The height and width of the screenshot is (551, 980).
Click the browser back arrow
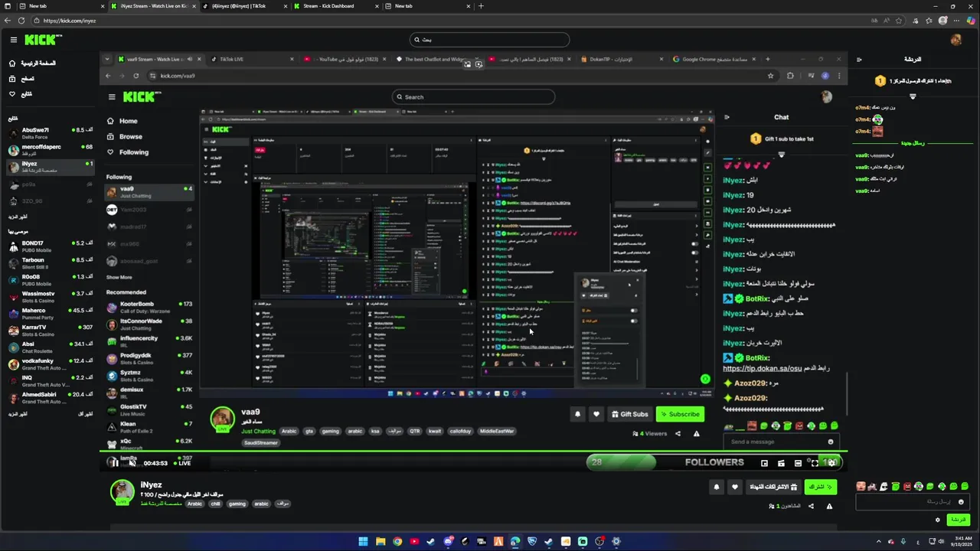[x=7, y=21]
